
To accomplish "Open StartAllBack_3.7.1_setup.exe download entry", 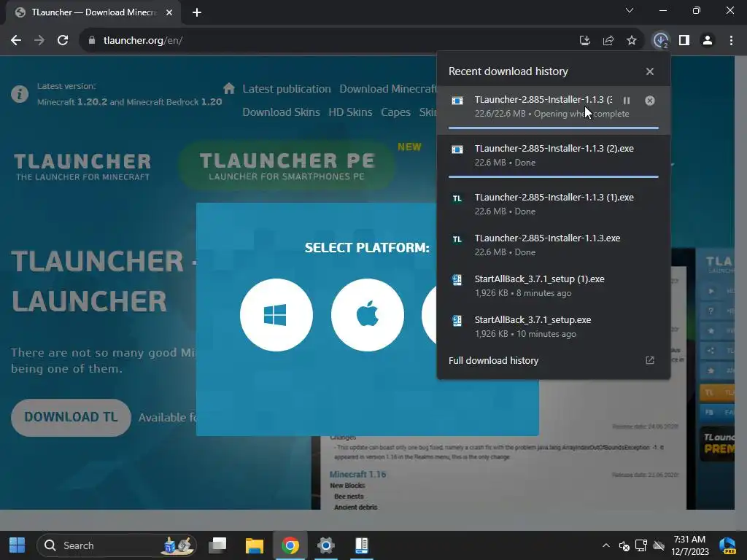I will [x=554, y=327].
